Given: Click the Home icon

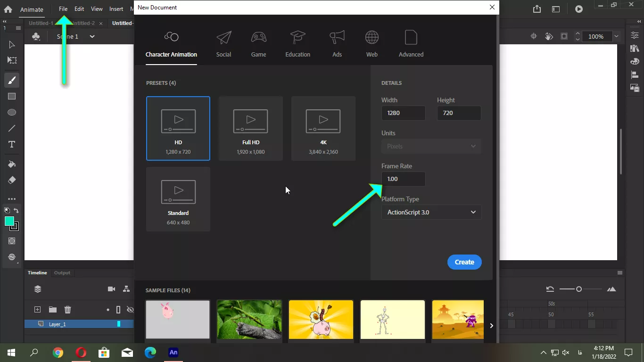Looking at the screenshot, I should 8,9.
